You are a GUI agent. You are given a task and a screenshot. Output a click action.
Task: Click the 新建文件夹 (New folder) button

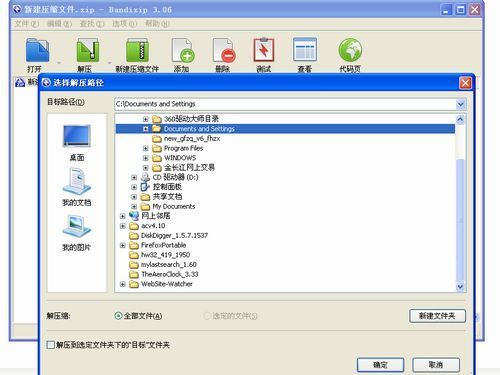[437, 316]
